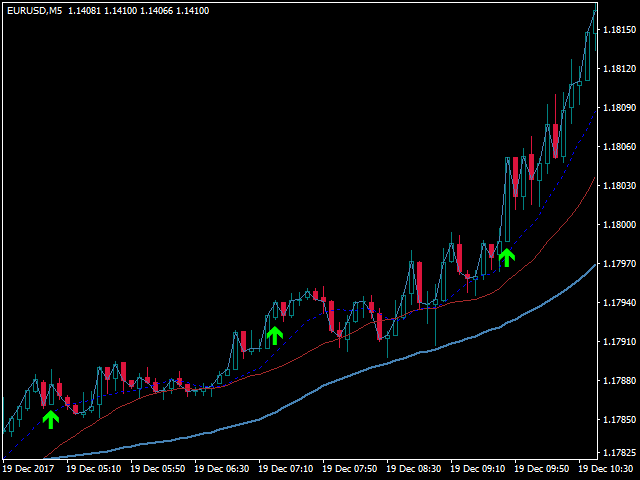Click the green buy arrow near 07:10
Screen dimensions: 640x480
275,336
